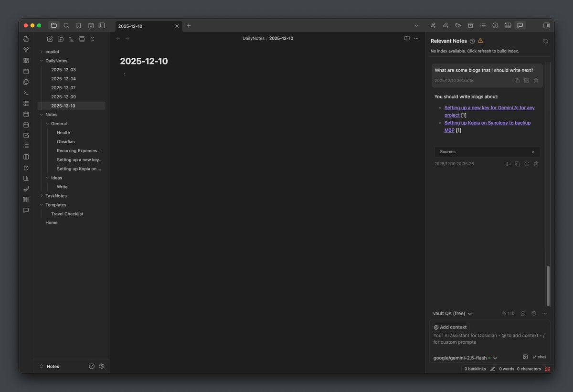Send the message with chat button
The image size is (573, 392).
(539, 357)
